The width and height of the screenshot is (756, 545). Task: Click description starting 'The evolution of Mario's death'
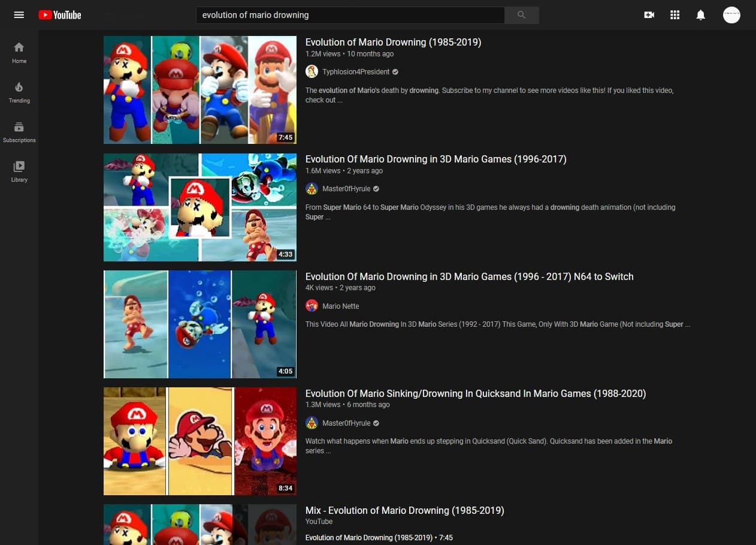[x=489, y=95]
